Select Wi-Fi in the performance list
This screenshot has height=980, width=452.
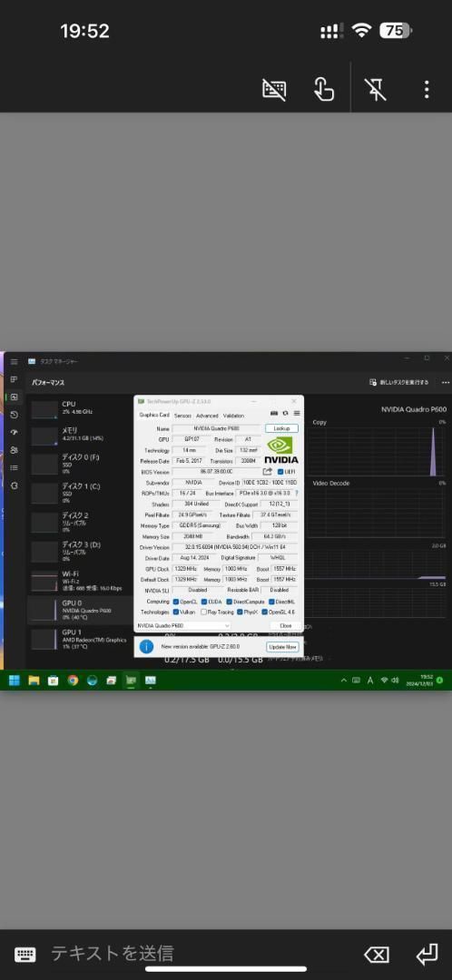click(x=80, y=582)
